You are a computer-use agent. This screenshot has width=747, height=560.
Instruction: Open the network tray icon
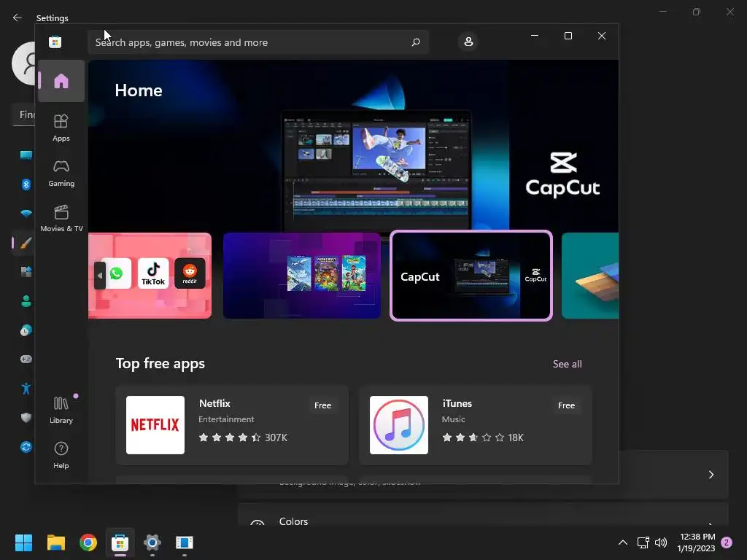pos(643,542)
